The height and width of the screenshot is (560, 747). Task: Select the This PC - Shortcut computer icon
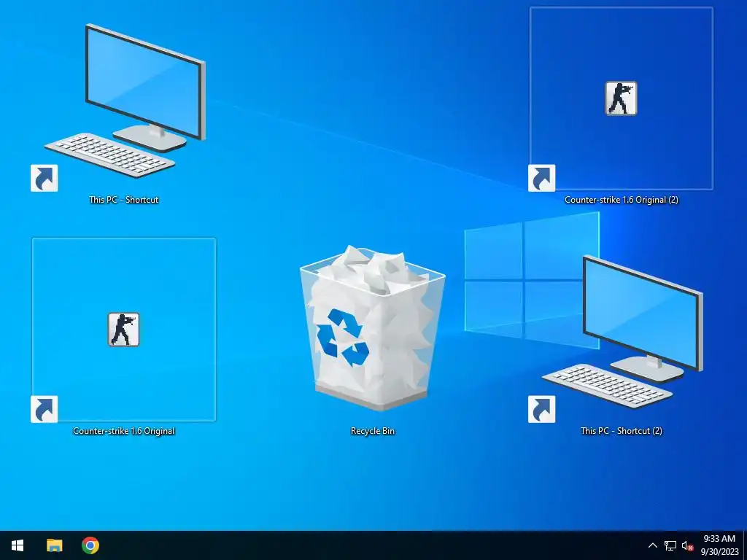point(125,101)
